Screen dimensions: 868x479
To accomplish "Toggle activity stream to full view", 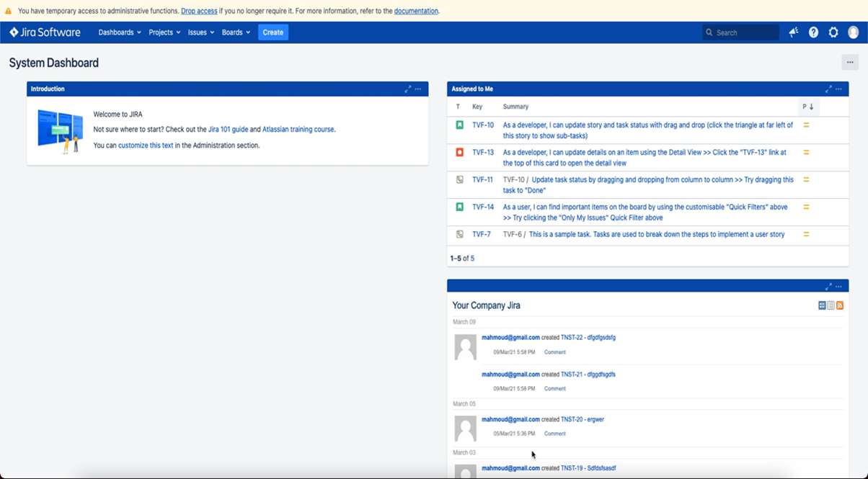I will (x=822, y=305).
